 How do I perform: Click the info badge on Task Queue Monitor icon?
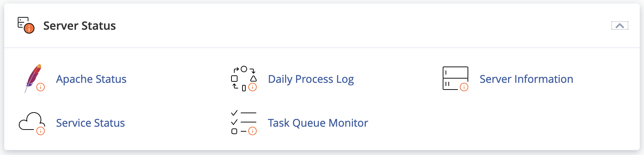tap(252, 131)
